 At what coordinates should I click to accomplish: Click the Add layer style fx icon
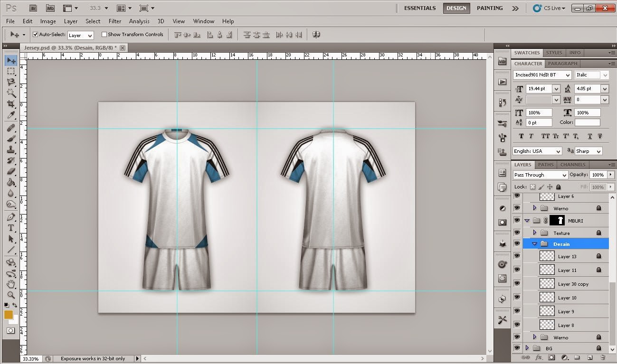[x=539, y=357]
